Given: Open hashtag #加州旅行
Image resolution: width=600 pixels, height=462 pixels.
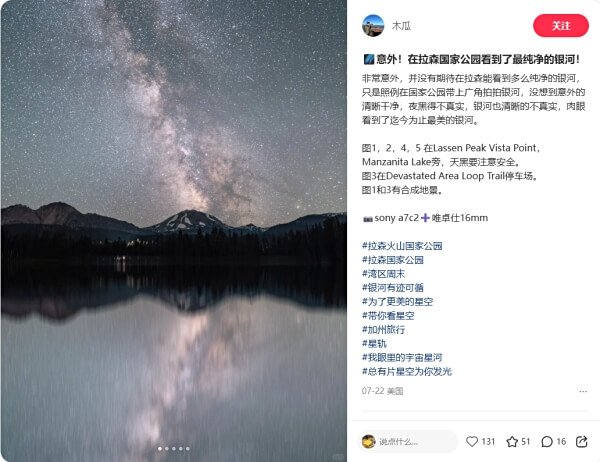Looking at the screenshot, I should pyautogui.click(x=383, y=330).
